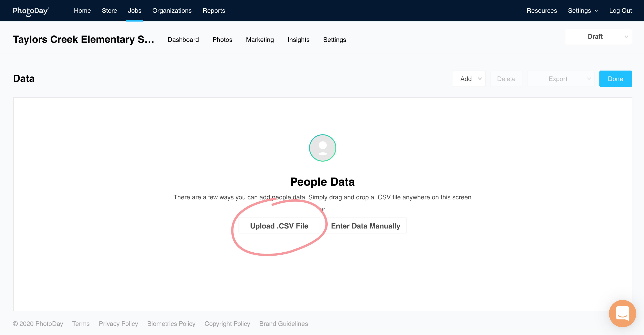Open the Draft status dropdown
644x335 pixels.
point(598,37)
